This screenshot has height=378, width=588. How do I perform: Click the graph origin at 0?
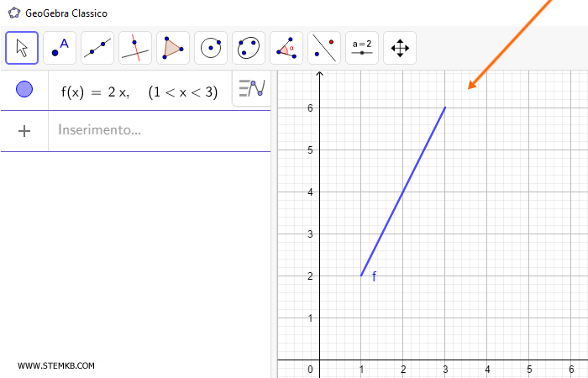(x=319, y=360)
